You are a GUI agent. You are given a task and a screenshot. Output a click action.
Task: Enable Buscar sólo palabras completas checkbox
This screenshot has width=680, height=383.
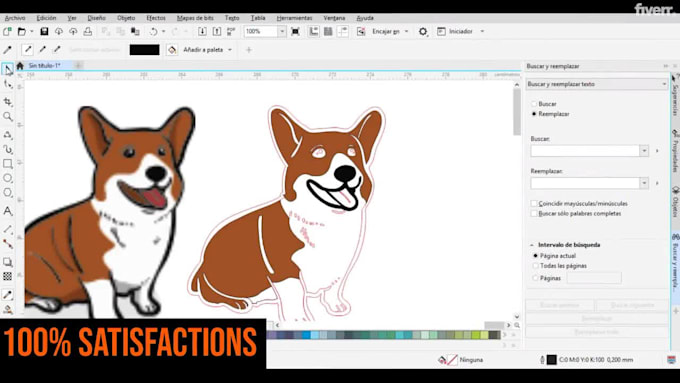click(x=534, y=213)
